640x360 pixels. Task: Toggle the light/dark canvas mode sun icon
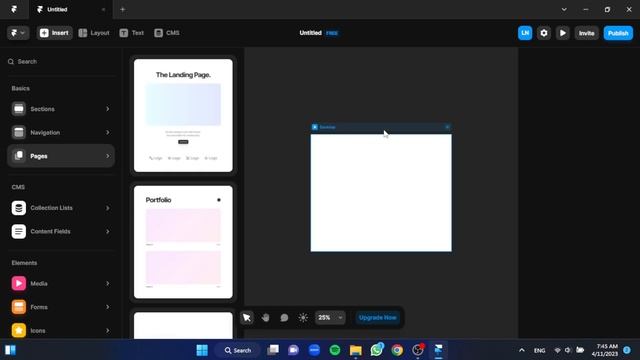(x=303, y=318)
